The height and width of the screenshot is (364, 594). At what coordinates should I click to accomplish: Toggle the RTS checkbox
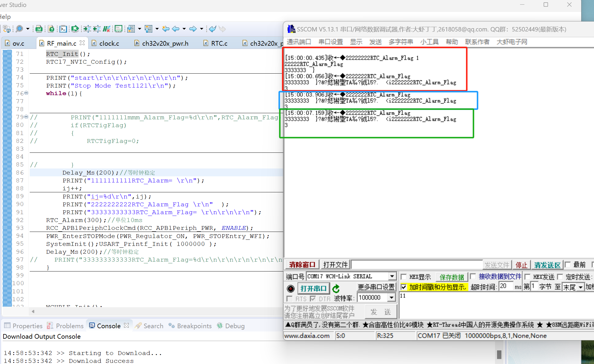289,299
